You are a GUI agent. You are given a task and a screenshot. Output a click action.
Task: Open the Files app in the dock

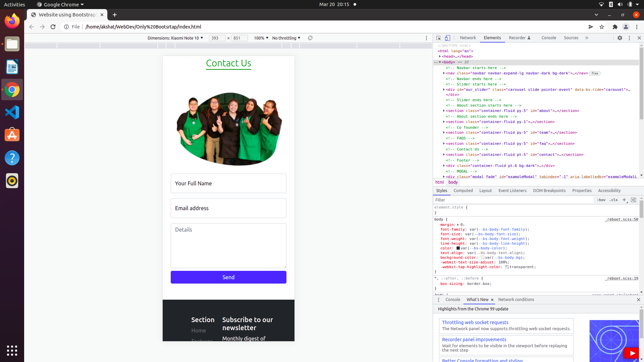[12, 44]
